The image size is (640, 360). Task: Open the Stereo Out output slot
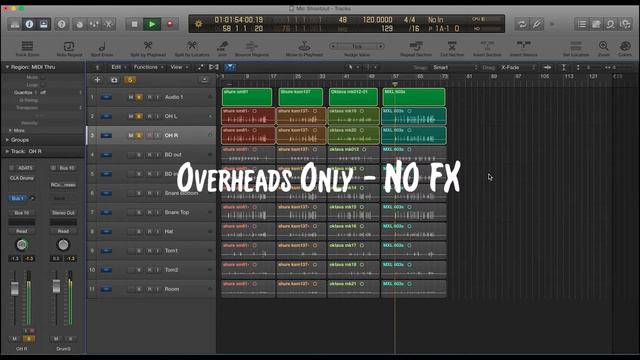tap(63, 213)
